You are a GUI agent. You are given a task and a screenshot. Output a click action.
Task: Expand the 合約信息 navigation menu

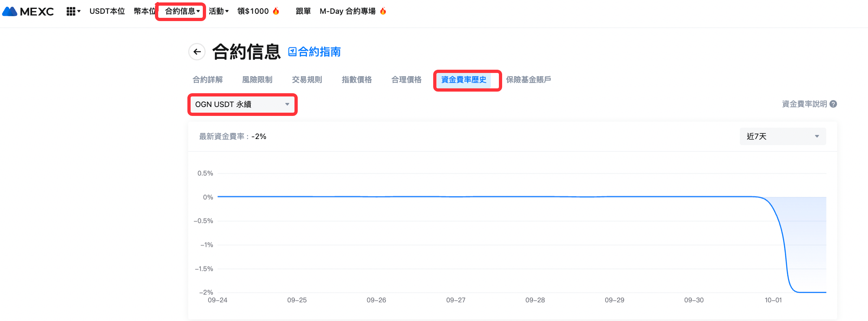coord(182,11)
